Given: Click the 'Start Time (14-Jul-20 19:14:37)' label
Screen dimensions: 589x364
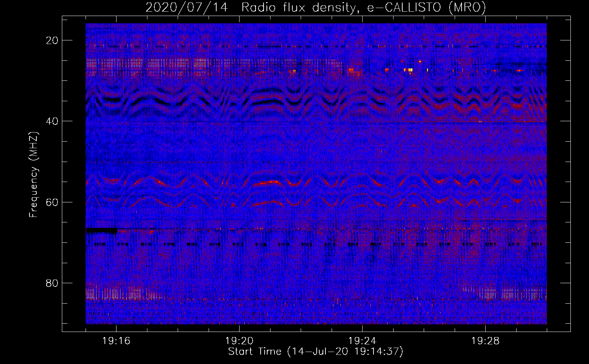Looking at the screenshot, I should (316, 352).
